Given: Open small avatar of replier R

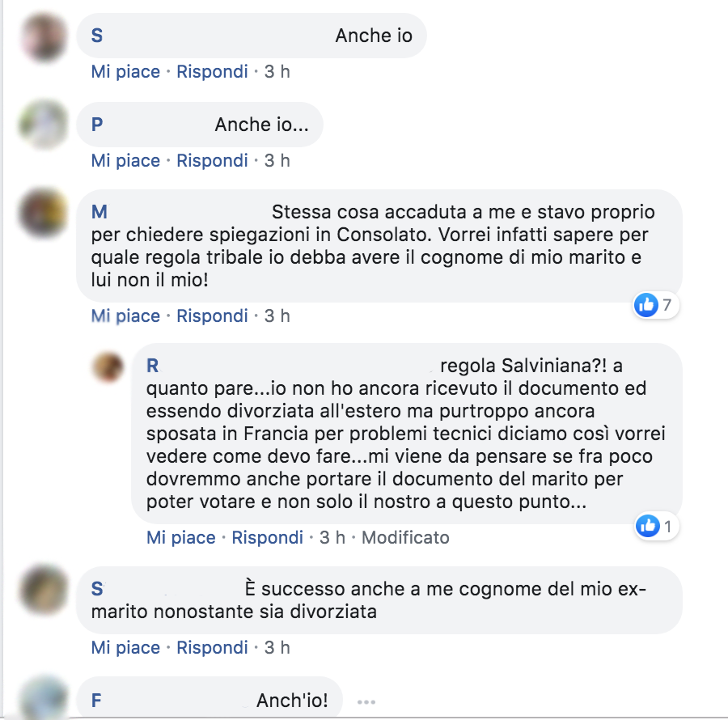Looking at the screenshot, I should [x=108, y=366].
